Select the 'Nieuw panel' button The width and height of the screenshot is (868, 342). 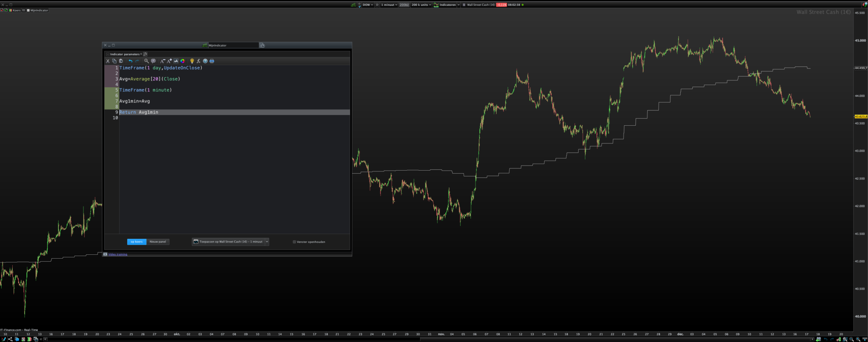click(x=158, y=242)
